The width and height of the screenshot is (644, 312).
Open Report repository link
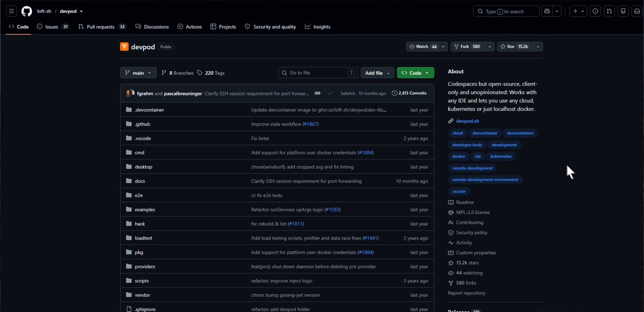[467, 293]
